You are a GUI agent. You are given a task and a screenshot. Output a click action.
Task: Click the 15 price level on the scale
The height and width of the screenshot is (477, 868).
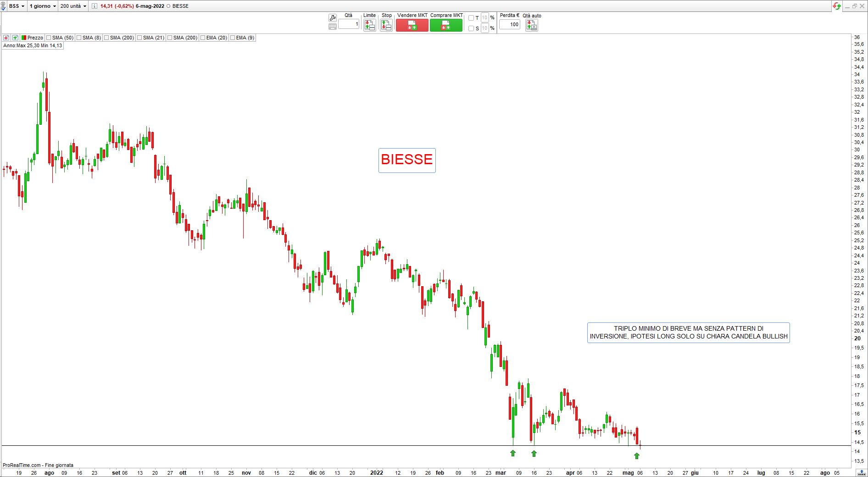(857, 433)
